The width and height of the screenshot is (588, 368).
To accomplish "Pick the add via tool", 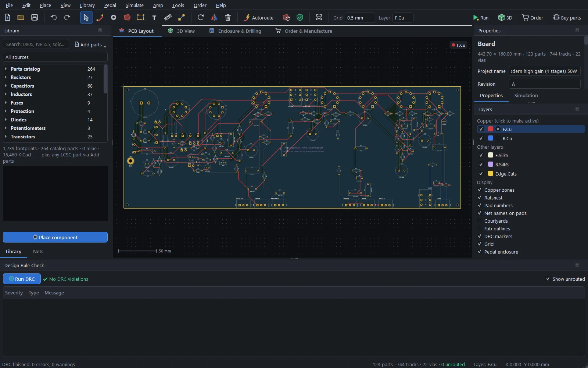I will point(114,17).
